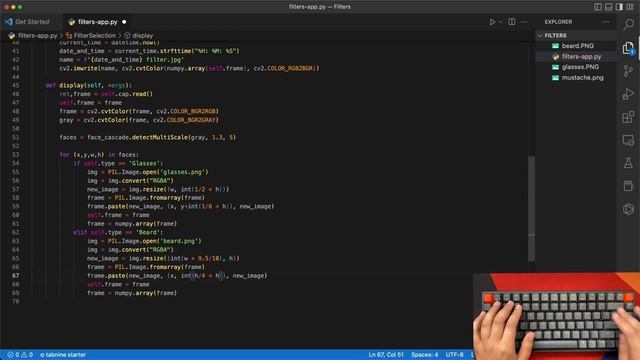Open the Explorer view icon in the activity bar
The height and width of the screenshot is (360, 640).
point(628,48)
